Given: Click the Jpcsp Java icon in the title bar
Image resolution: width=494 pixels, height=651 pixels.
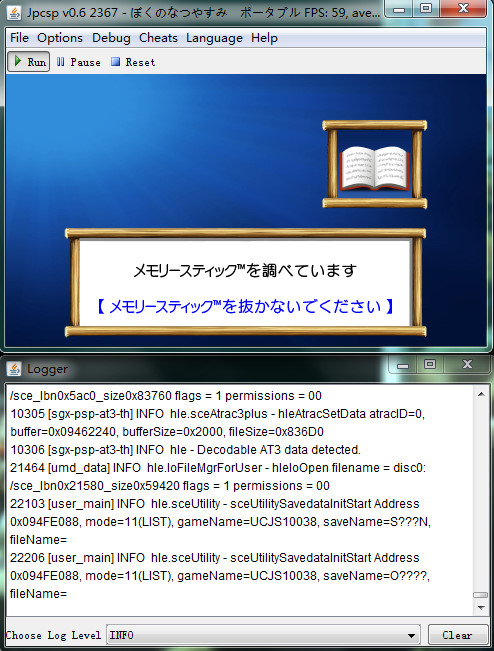Looking at the screenshot, I should point(15,12).
